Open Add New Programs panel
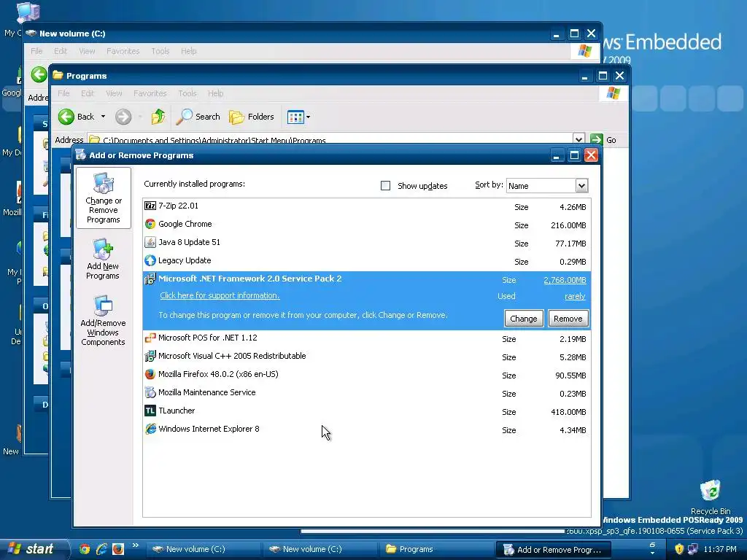Screen dimensions: 747x560 pos(103,259)
